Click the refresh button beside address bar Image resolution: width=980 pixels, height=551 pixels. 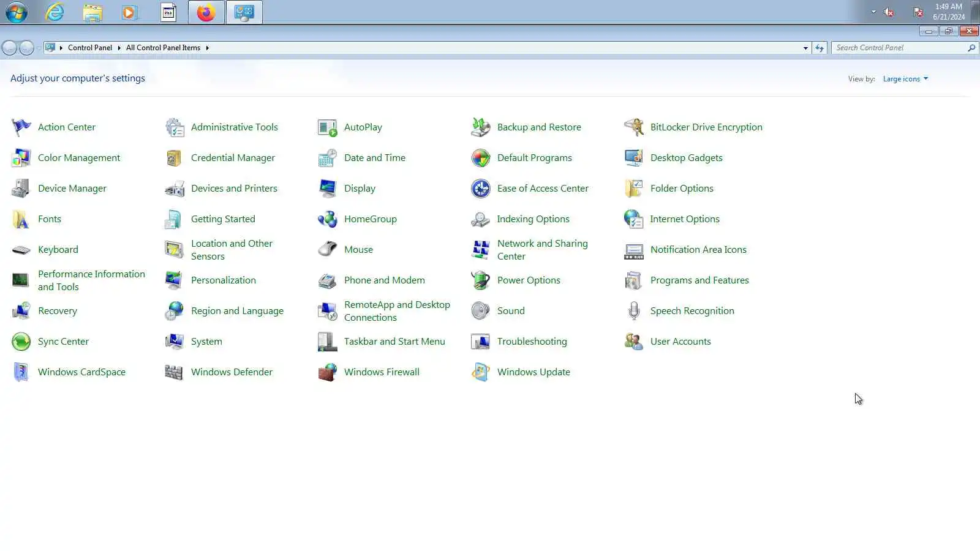820,48
